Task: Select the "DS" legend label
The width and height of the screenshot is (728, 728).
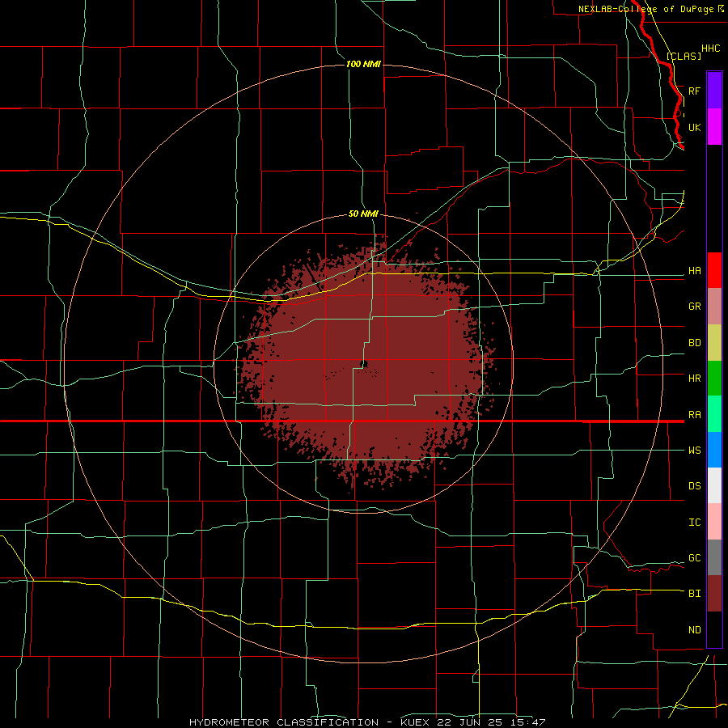Action: tap(694, 485)
